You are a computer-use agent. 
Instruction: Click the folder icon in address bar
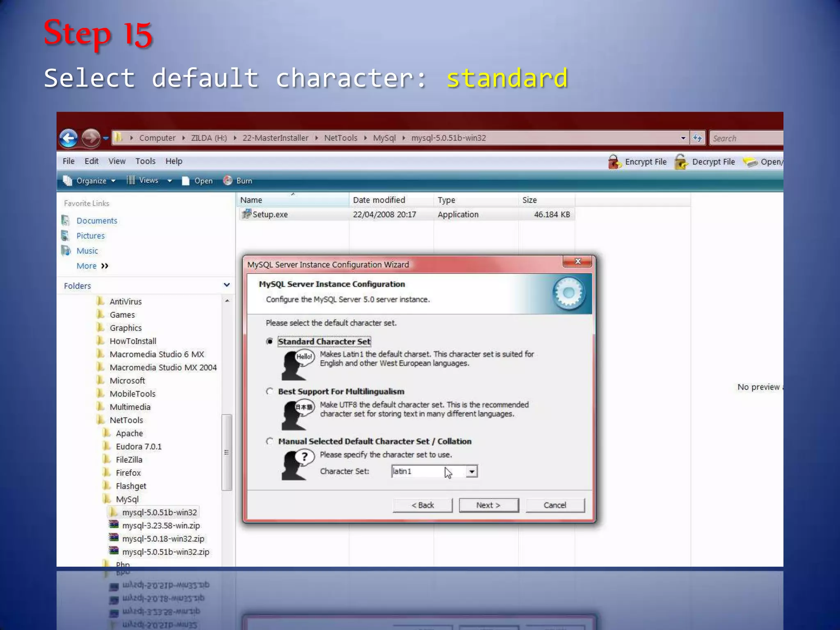tap(118, 137)
